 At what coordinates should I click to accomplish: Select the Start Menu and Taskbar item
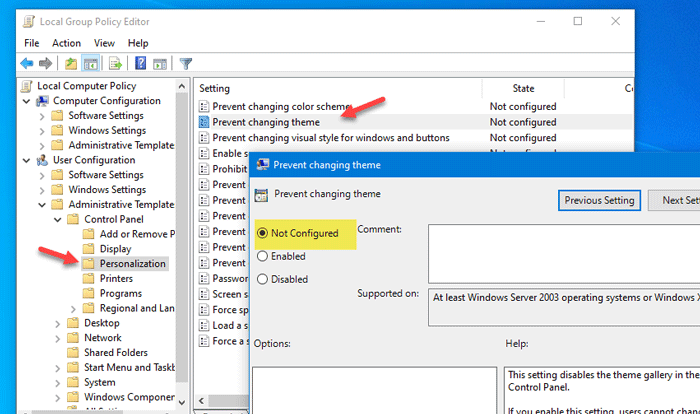(x=129, y=367)
